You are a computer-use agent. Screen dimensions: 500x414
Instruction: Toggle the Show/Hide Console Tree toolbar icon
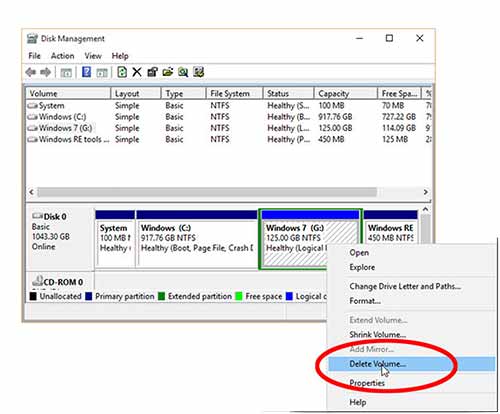click(66, 72)
